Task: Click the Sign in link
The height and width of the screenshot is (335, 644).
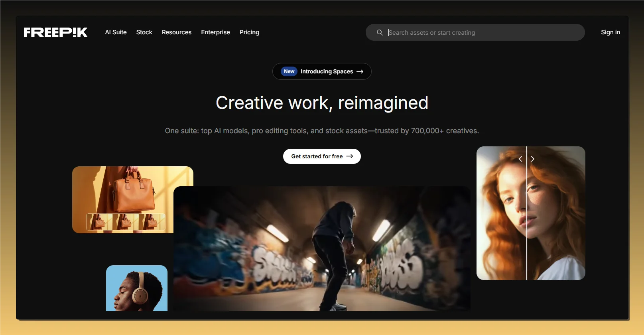Action: click(x=611, y=32)
